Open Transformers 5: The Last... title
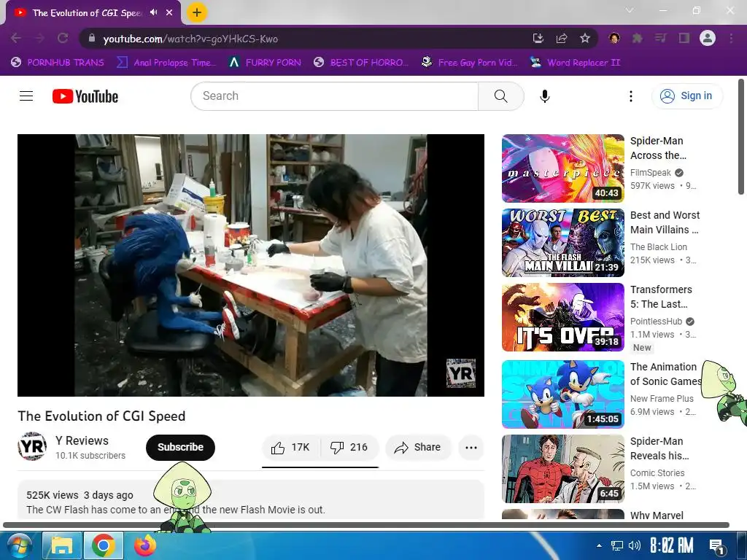The image size is (747, 560). coord(661,297)
